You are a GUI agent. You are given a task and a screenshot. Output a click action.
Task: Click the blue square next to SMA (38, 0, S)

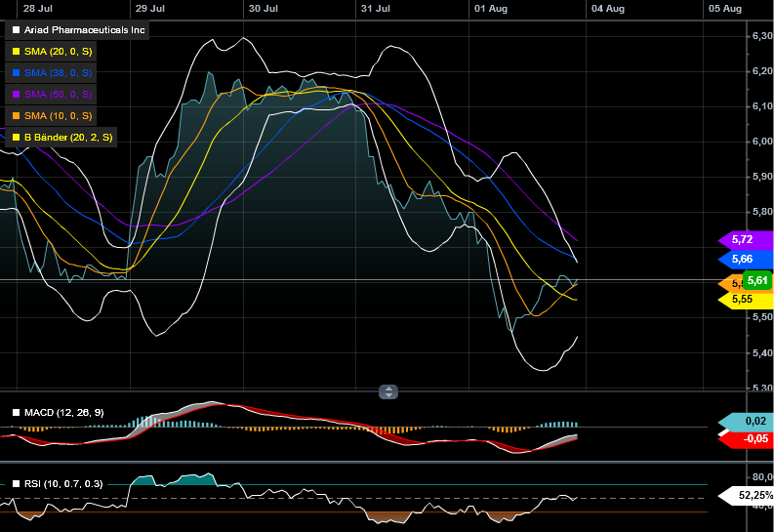(x=15, y=73)
